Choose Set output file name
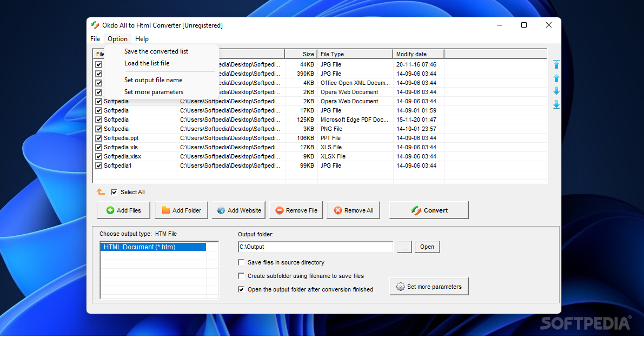The height and width of the screenshot is (338, 644). tap(153, 80)
